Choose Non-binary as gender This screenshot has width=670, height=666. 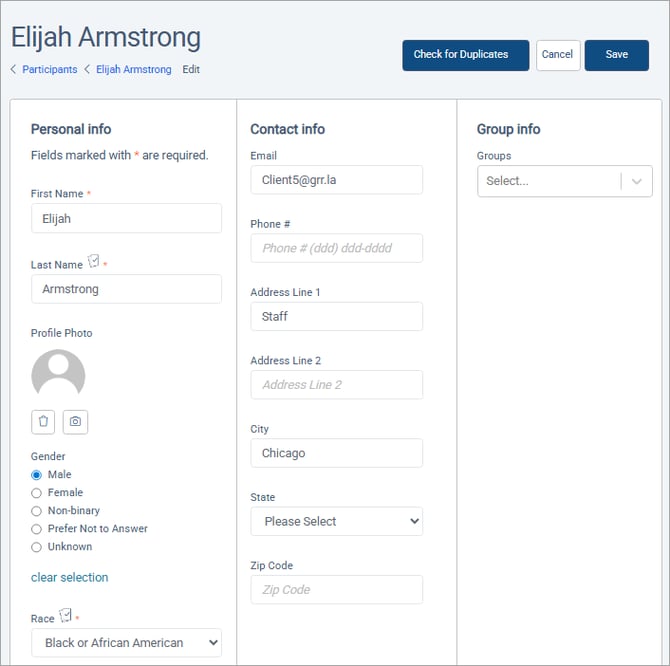tap(37, 511)
